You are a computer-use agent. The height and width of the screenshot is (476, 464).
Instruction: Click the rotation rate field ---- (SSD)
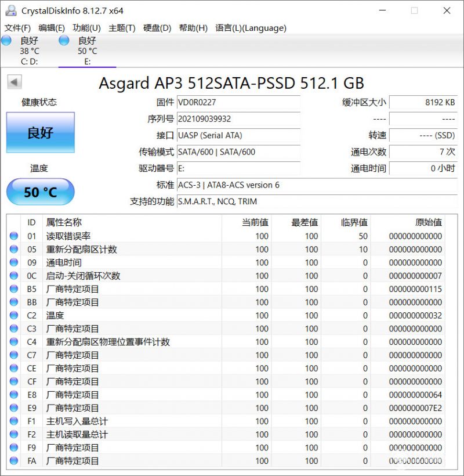click(423, 135)
